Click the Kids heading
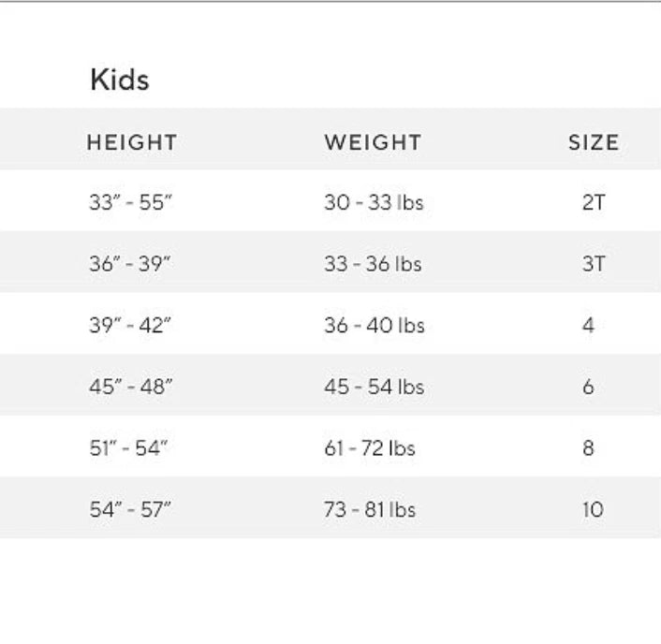Screen dimensions: 661x644 [119, 80]
